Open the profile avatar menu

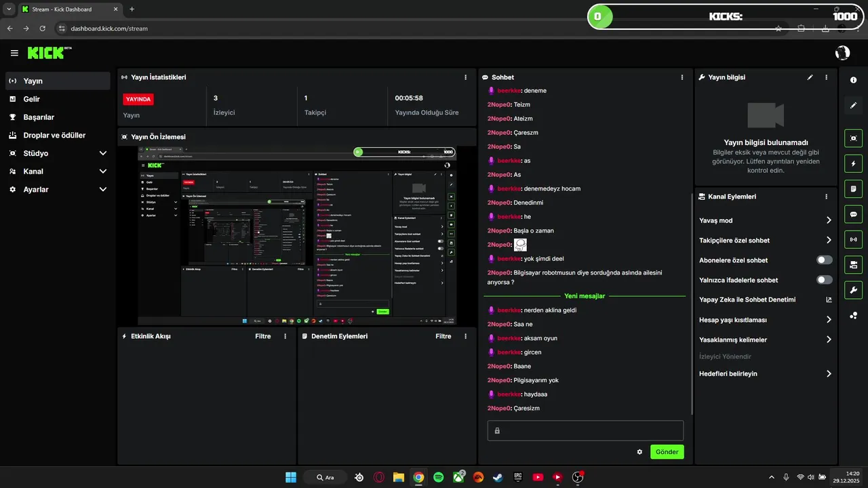pos(842,53)
